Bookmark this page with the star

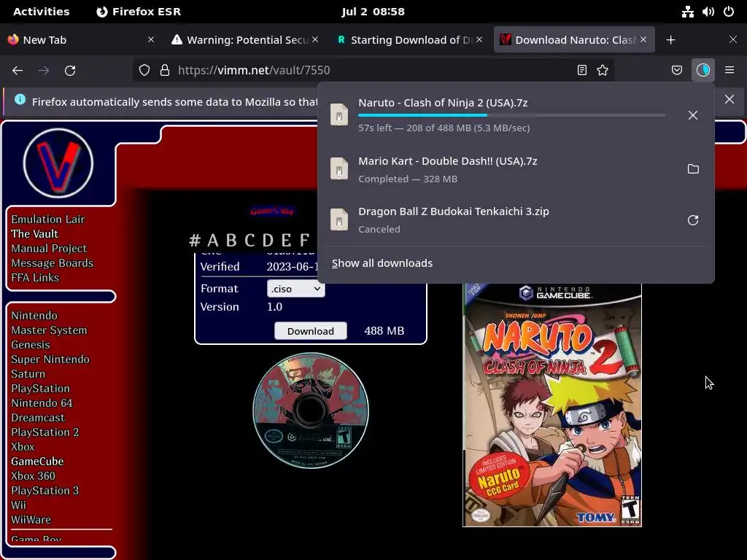[x=602, y=70]
